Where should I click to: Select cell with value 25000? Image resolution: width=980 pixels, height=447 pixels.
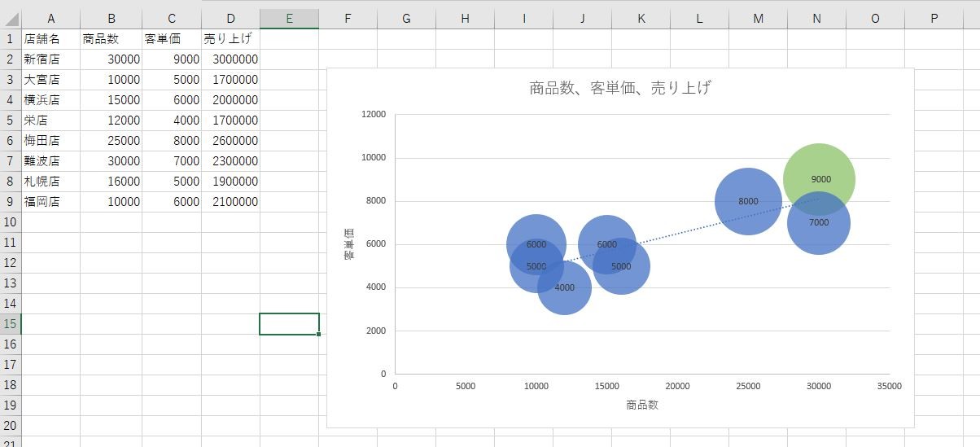(111, 141)
